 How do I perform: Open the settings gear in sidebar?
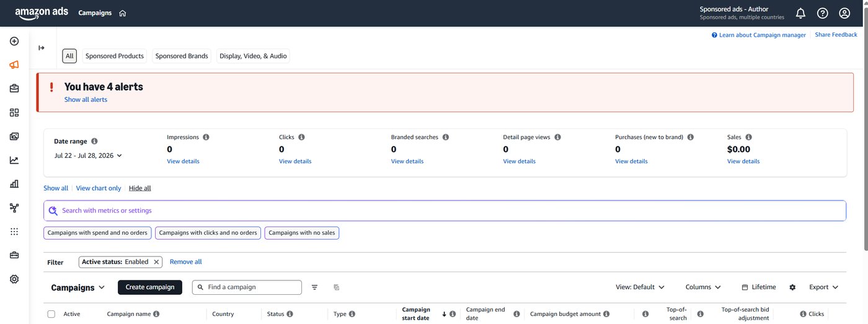tap(14, 279)
